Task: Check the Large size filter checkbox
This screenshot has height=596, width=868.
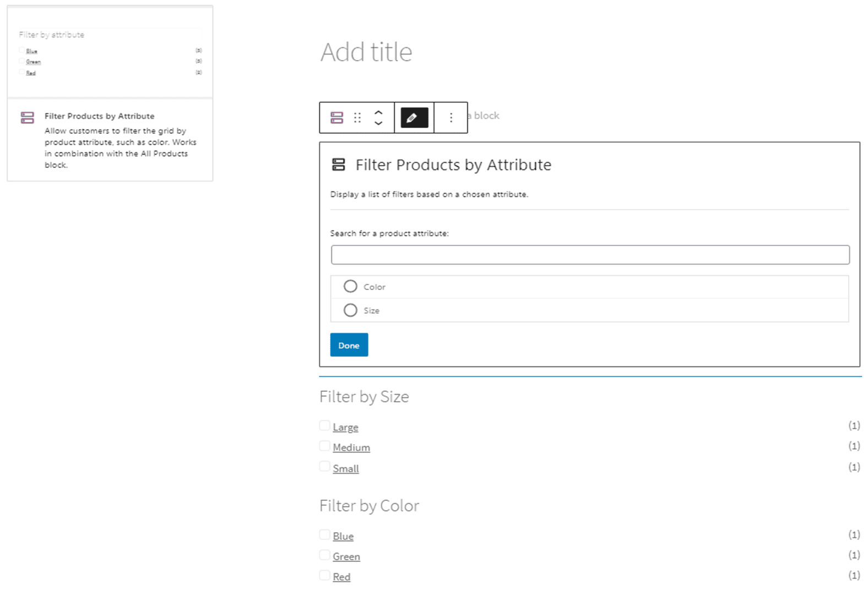Action: (325, 425)
